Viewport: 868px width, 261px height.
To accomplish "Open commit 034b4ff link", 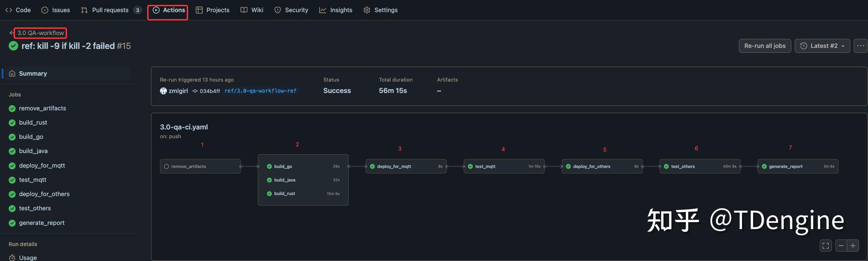I will [210, 91].
